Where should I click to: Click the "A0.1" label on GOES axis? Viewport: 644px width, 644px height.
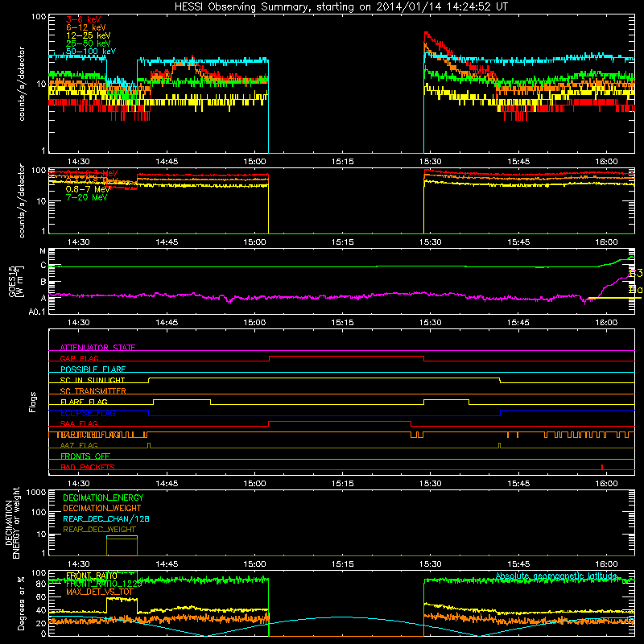pyautogui.click(x=37, y=312)
